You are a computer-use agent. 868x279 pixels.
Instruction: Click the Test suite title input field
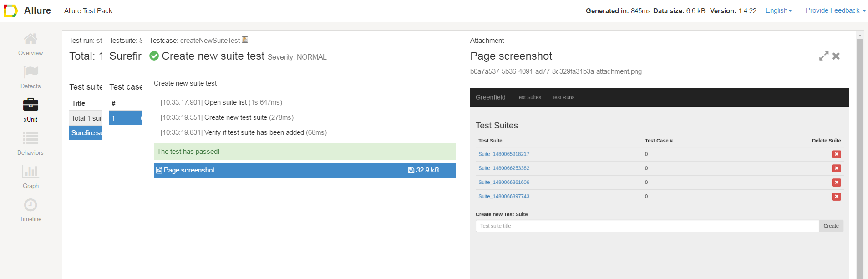647,226
